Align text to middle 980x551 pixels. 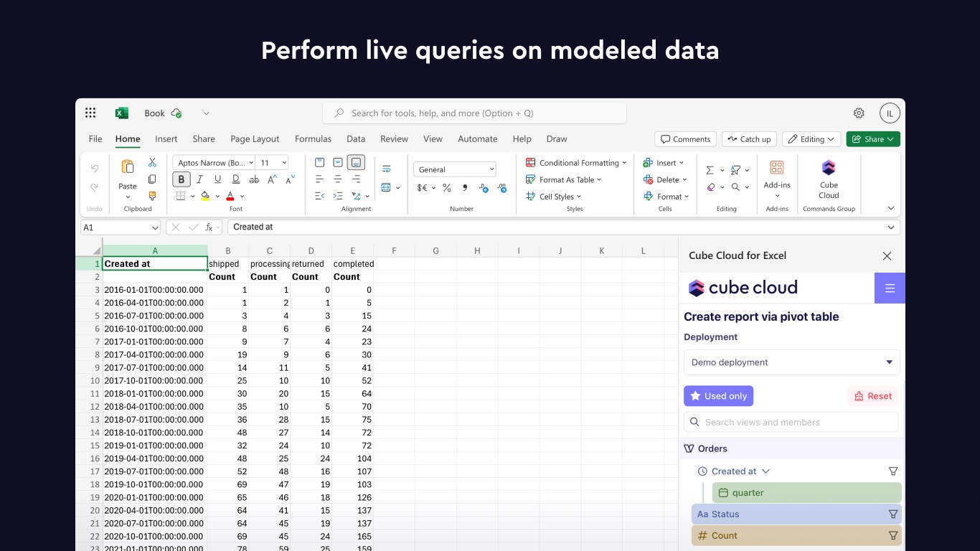click(x=338, y=163)
